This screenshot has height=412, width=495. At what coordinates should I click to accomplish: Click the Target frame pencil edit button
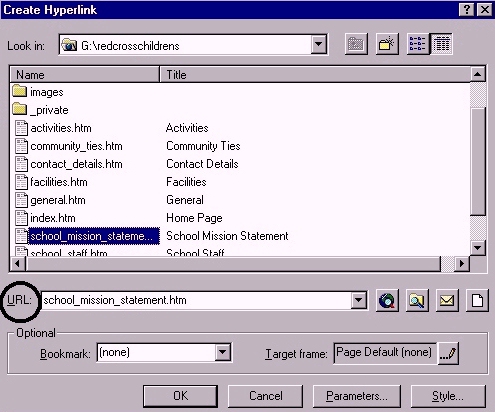tap(448, 353)
